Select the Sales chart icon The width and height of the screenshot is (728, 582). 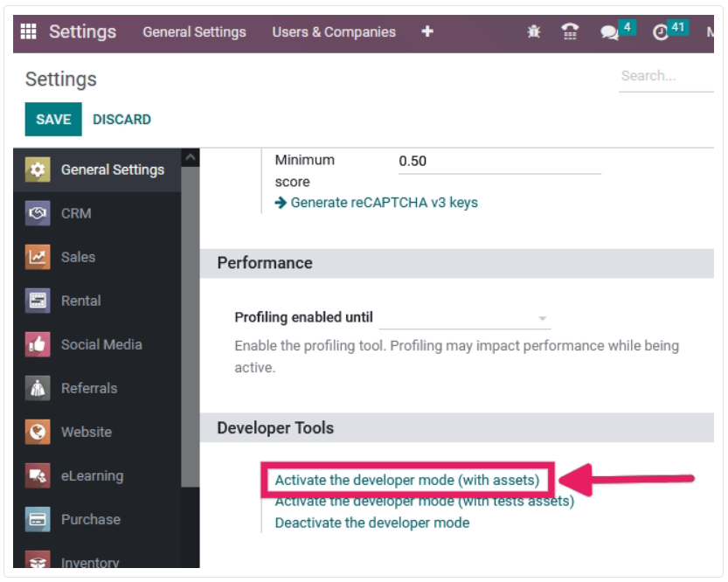pos(38,257)
